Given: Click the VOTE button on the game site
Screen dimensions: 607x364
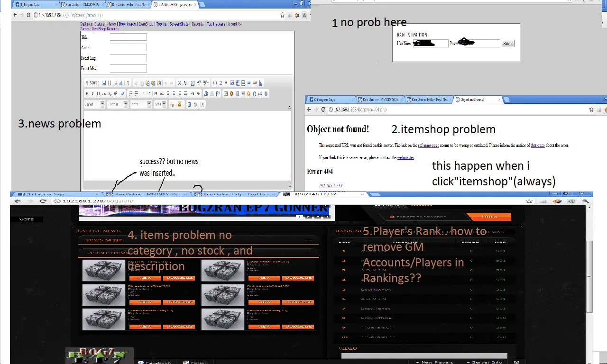Looking at the screenshot, I should coord(27,219).
